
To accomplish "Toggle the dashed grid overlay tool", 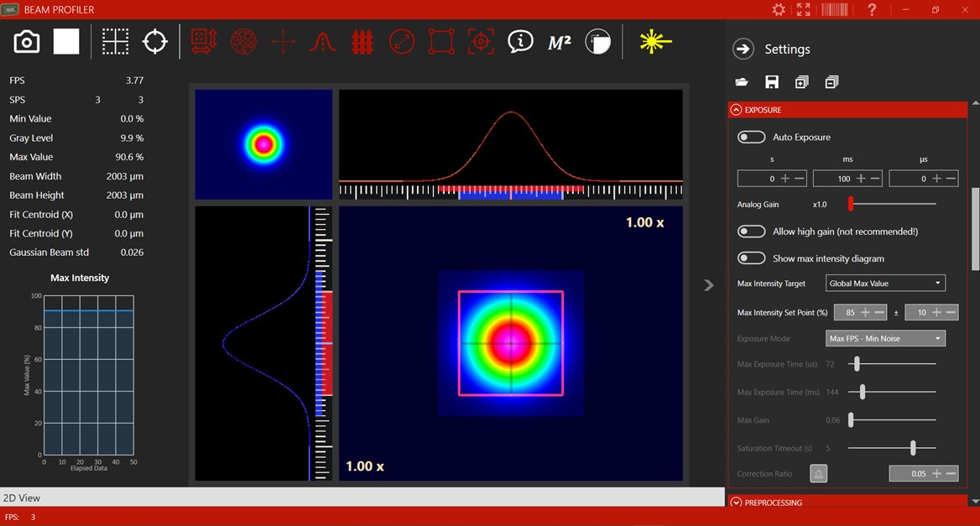I will [116, 42].
